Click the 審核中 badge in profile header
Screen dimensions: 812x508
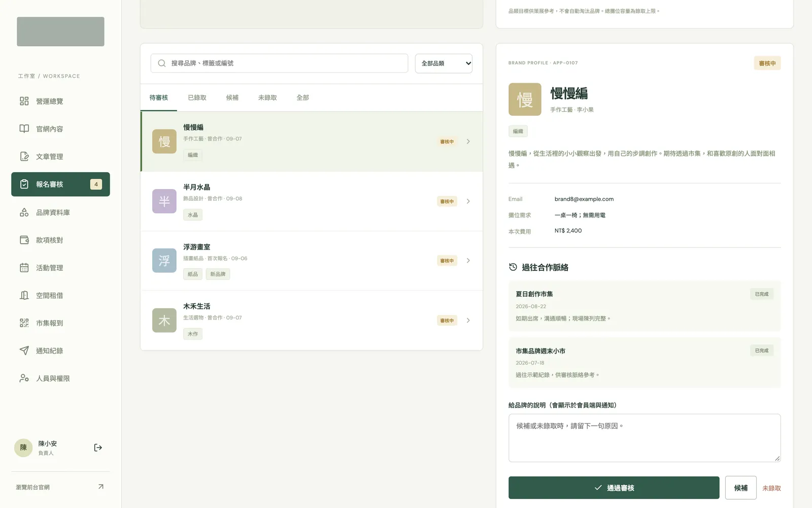(x=767, y=63)
